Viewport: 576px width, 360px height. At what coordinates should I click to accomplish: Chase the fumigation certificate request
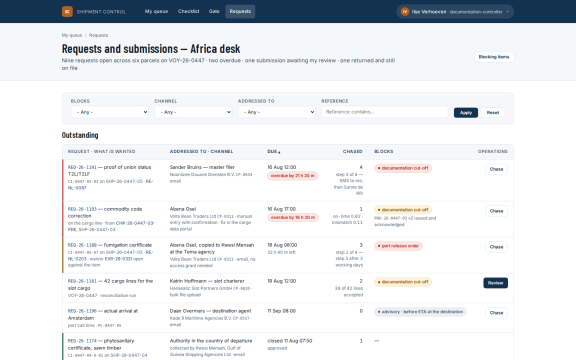coord(496,247)
